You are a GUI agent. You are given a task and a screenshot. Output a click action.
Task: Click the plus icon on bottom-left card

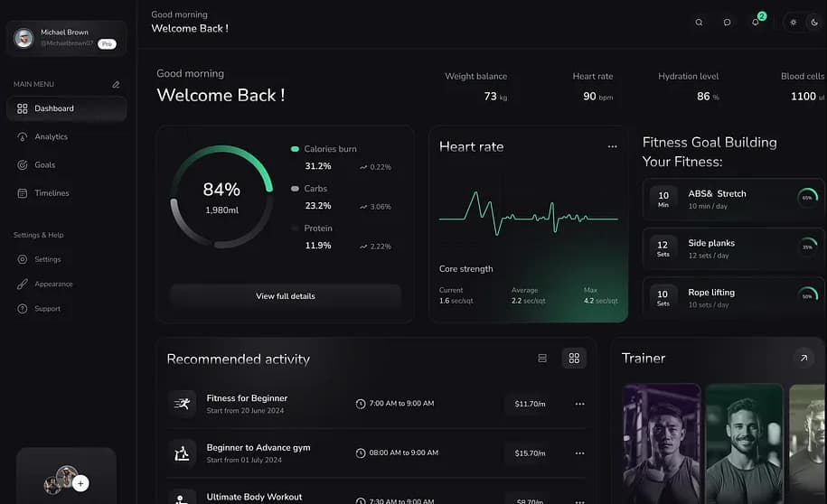click(80, 483)
